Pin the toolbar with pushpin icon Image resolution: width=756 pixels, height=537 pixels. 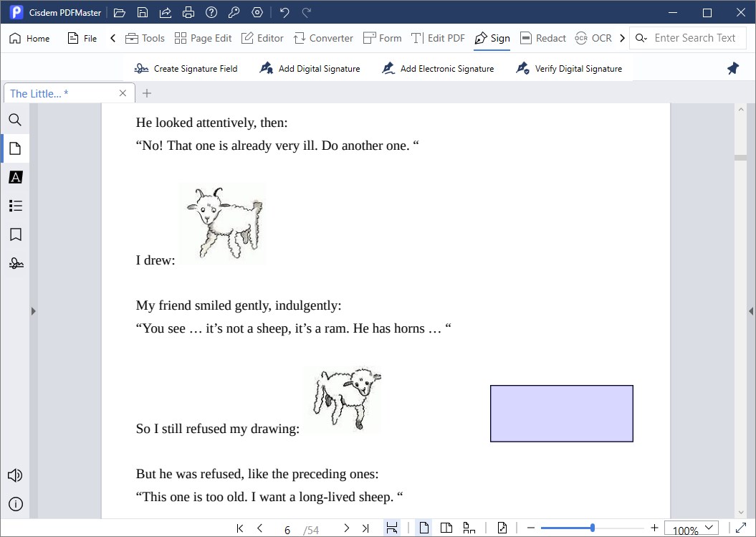click(733, 69)
